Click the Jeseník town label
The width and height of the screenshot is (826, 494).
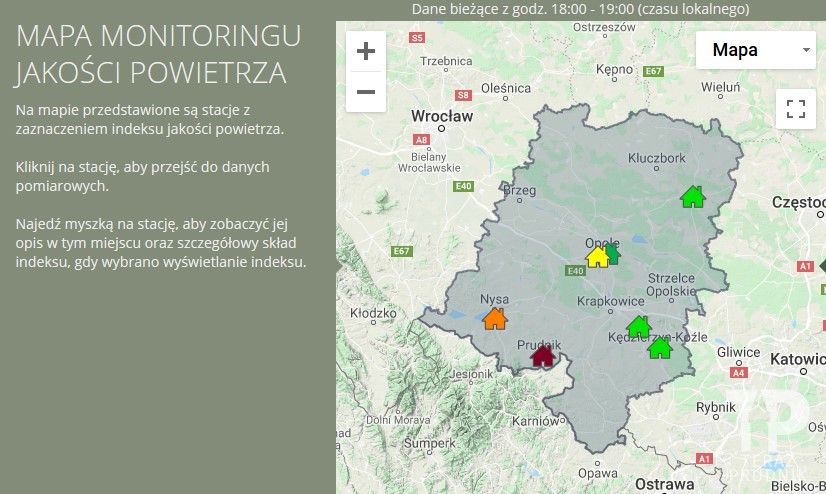(x=471, y=374)
